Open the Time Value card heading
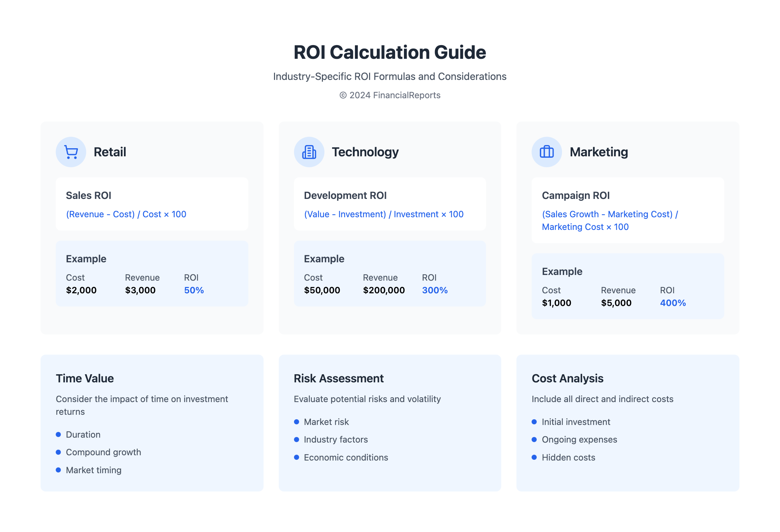Image resolution: width=780 pixels, height=532 pixels. [x=85, y=378]
